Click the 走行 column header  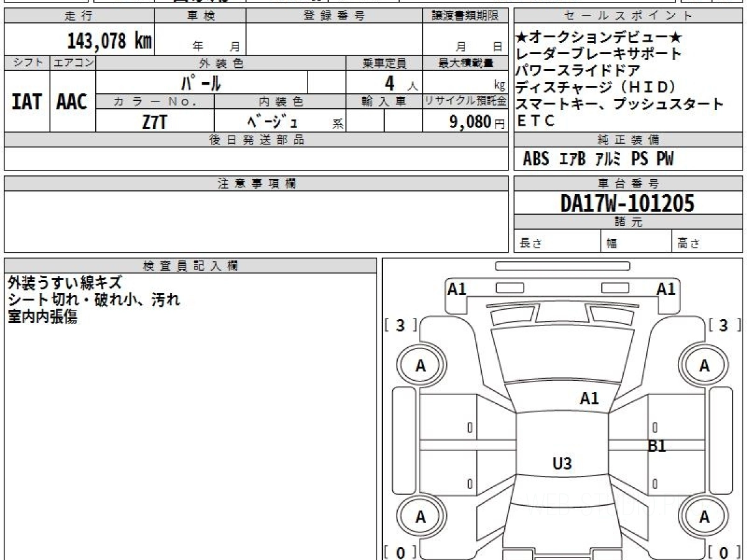pos(78,16)
